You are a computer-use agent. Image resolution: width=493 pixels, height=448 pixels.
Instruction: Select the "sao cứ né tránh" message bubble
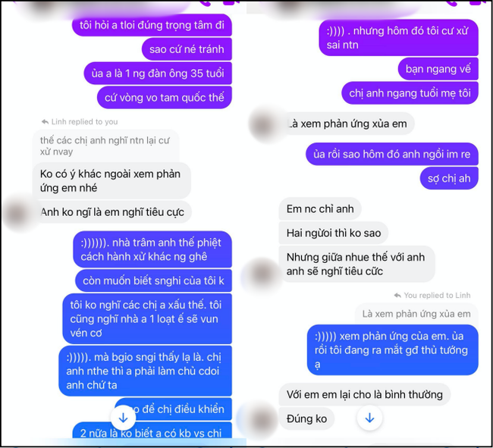[x=187, y=49]
